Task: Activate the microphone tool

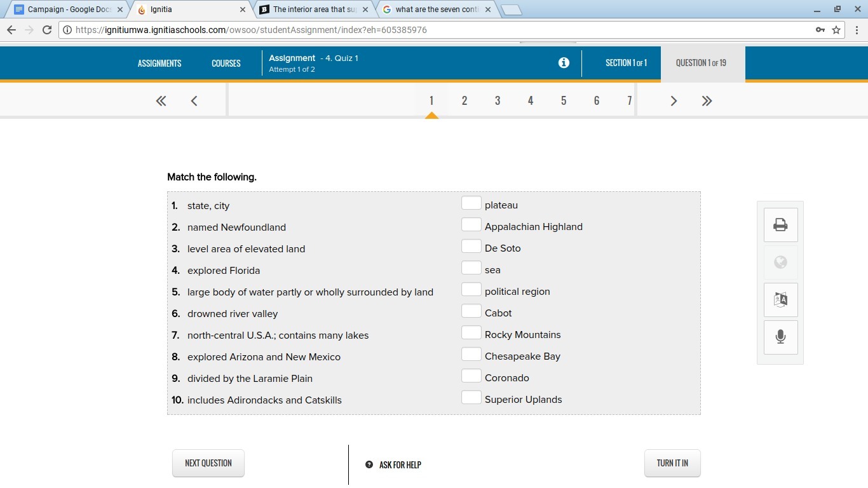Action: 780,337
